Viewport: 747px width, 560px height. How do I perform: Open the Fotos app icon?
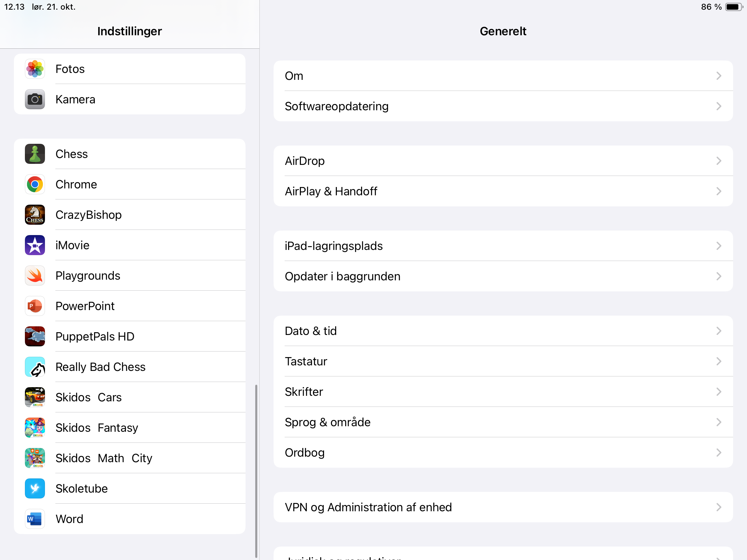coord(35,69)
